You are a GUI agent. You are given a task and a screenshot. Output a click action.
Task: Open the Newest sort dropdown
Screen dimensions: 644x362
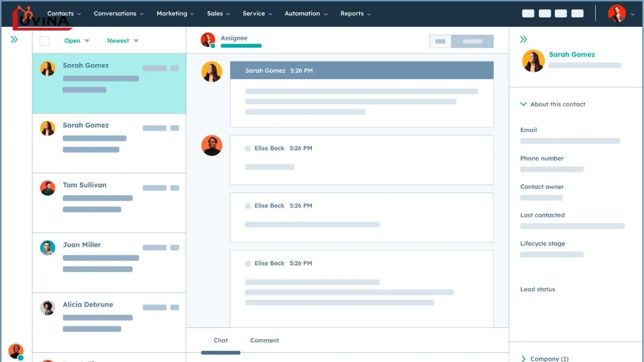coord(122,41)
